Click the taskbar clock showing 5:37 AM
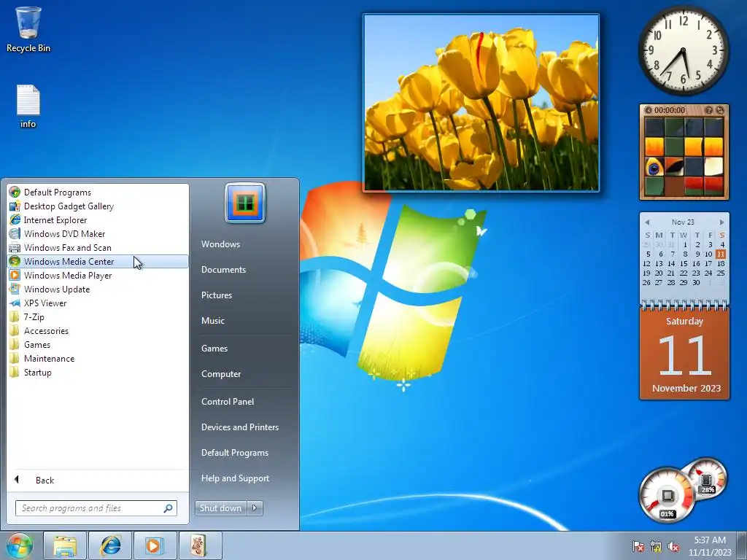 710,546
